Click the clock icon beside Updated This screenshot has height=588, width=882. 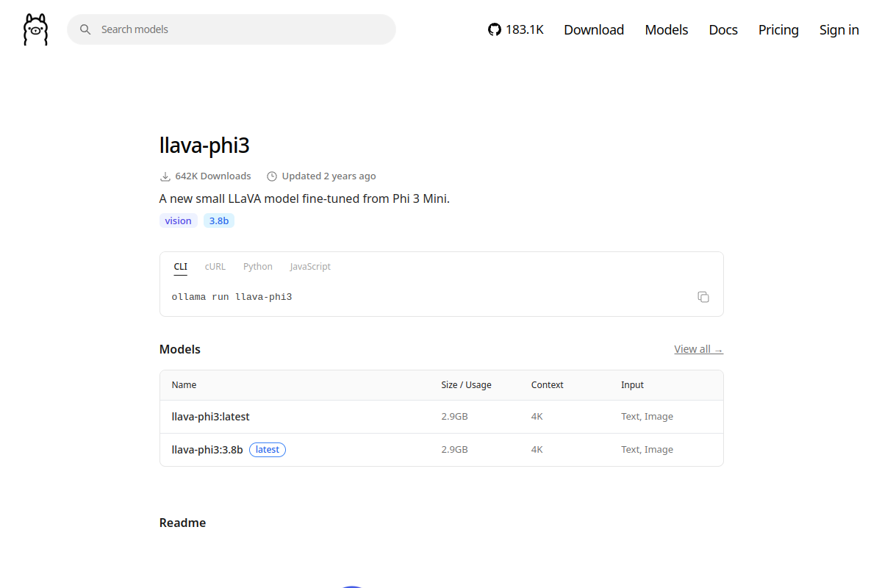click(x=272, y=176)
